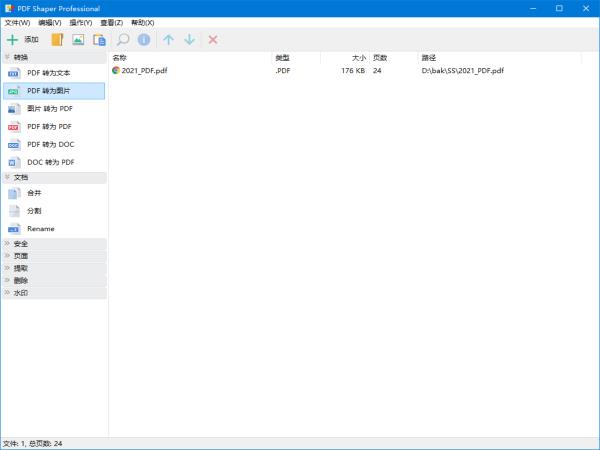The width and height of the screenshot is (600, 450).
Task: Minimize the PDF Shaper window
Action: click(x=533, y=8)
